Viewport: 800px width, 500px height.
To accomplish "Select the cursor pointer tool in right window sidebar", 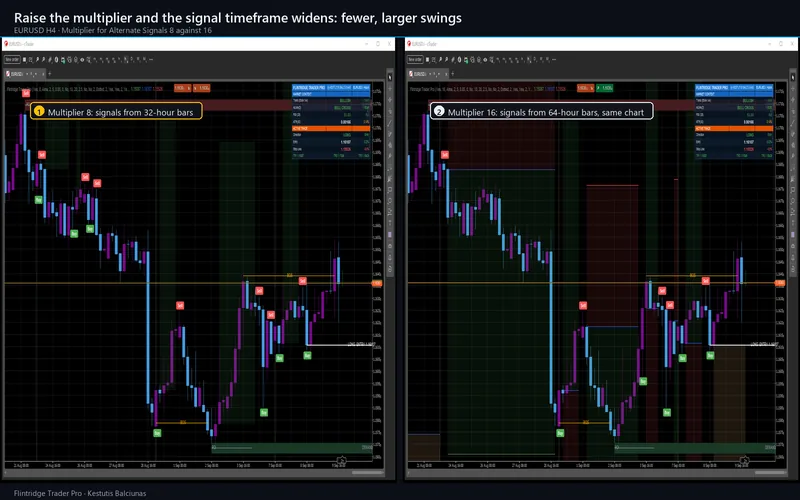I will tap(793, 78).
